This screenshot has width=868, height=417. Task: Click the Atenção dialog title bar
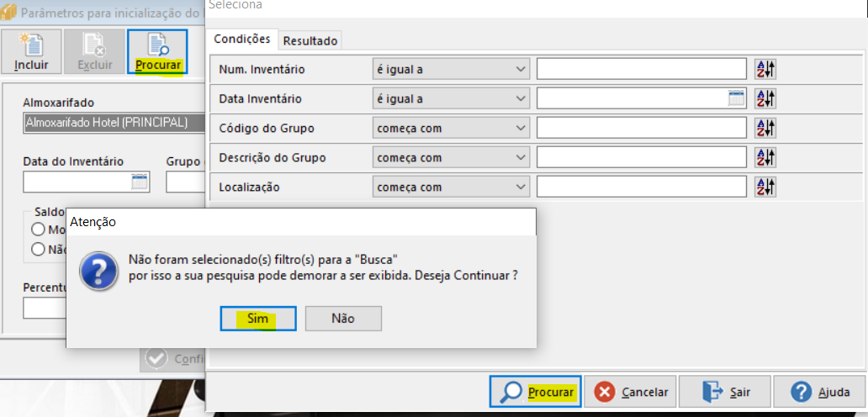[x=301, y=222]
